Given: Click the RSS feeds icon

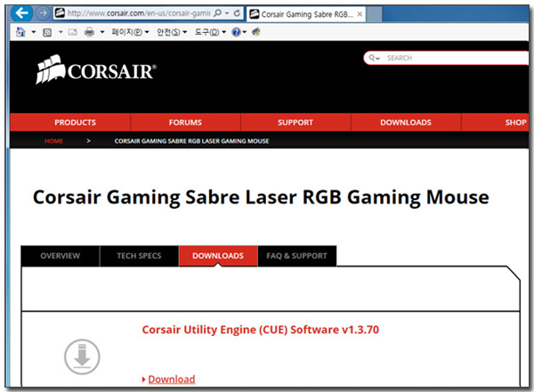Looking at the screenshot, I should tap(47, 32).
